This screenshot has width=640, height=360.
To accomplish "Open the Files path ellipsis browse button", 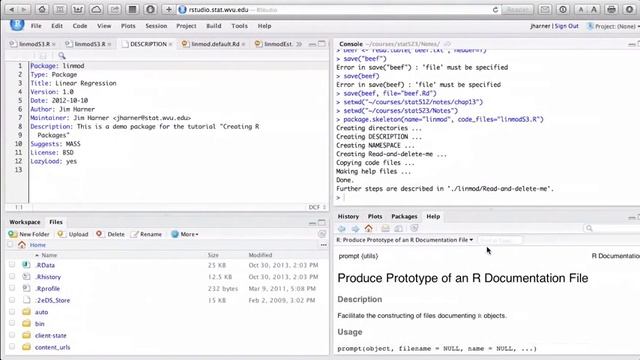I will pos(324,245).
